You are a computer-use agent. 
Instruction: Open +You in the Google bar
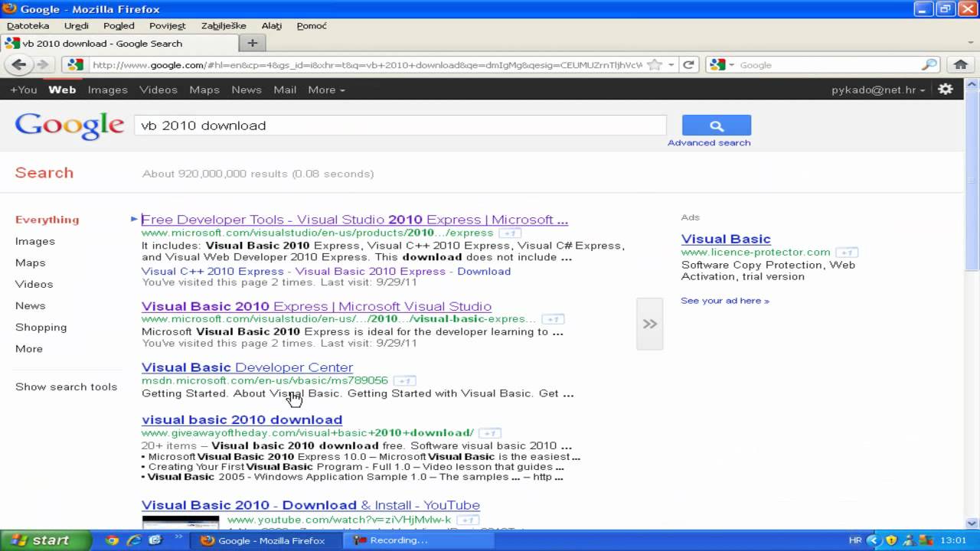(x=24, y=90)
